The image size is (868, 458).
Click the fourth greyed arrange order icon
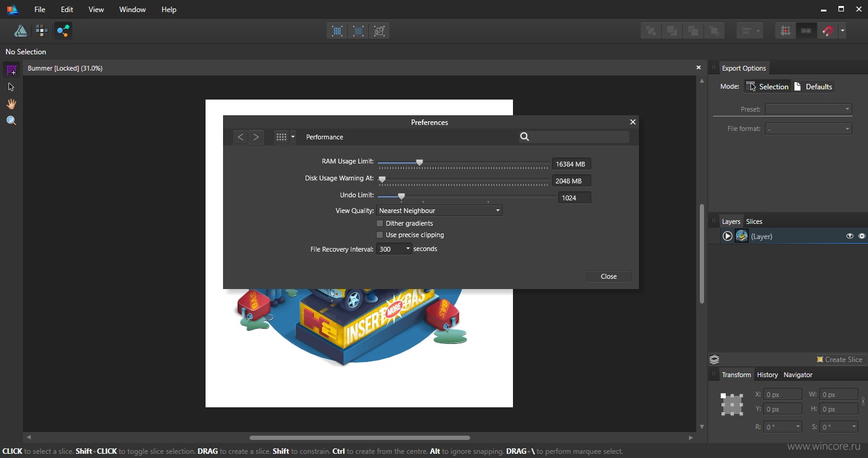714,31
